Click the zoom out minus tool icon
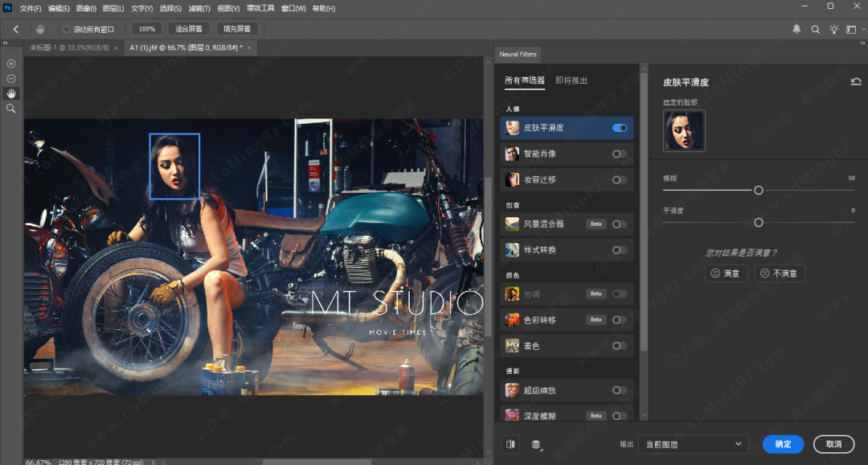The image size is (868, 465). click(11, 78)
